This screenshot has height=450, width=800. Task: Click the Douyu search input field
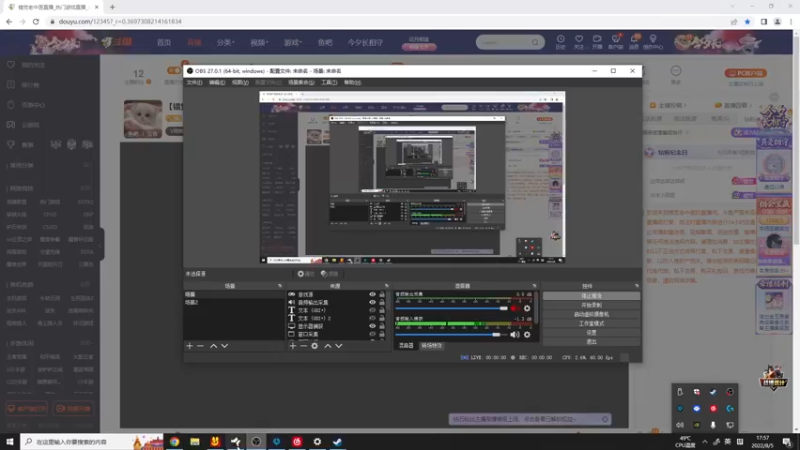[505, 42]
